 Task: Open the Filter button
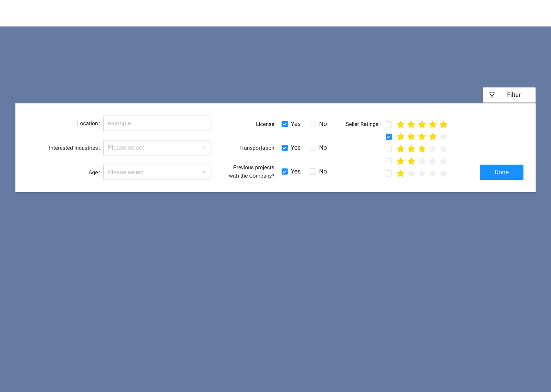click(x=509, y=95)
